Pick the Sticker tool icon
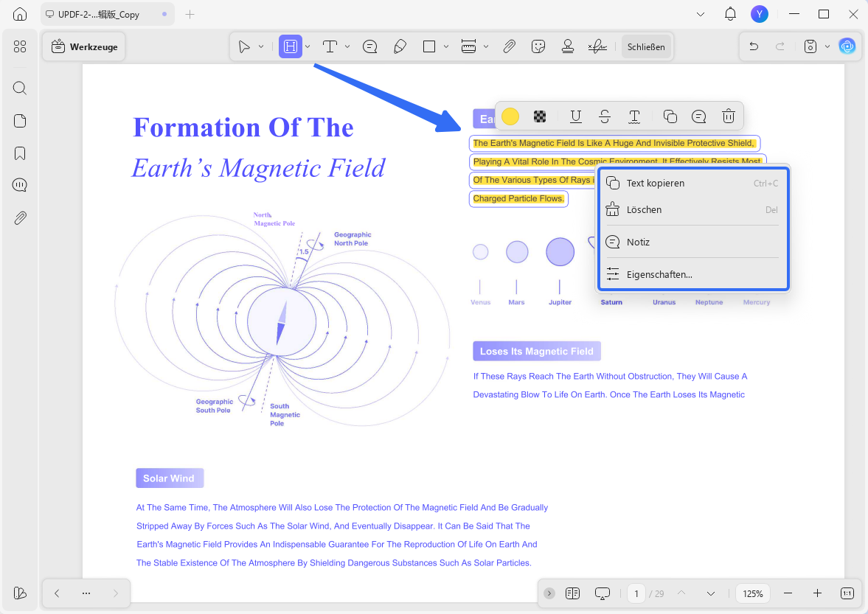Image resolution: width=868 pixels, height=614 pixels. tap(538, 46)
